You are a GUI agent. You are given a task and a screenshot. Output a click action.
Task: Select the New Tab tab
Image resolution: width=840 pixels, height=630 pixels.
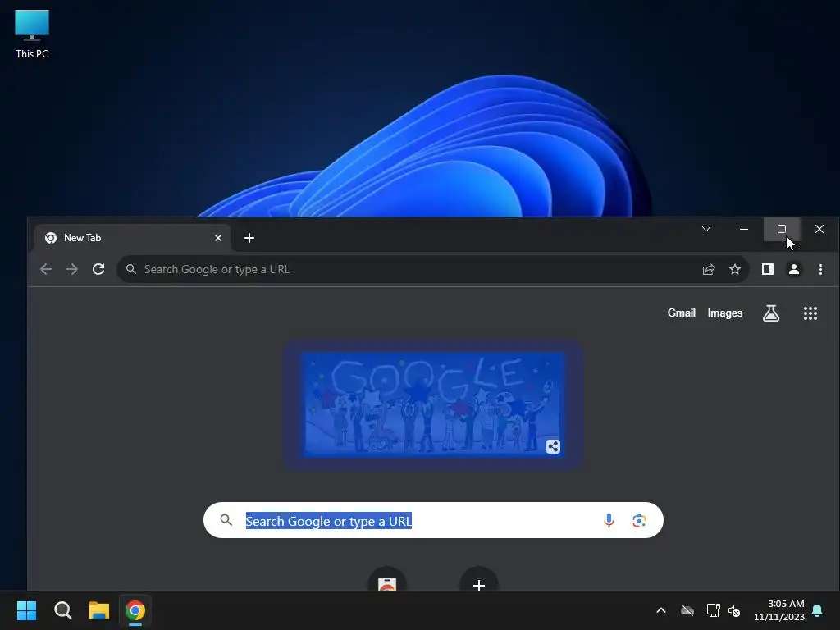[x=133, y=238]
